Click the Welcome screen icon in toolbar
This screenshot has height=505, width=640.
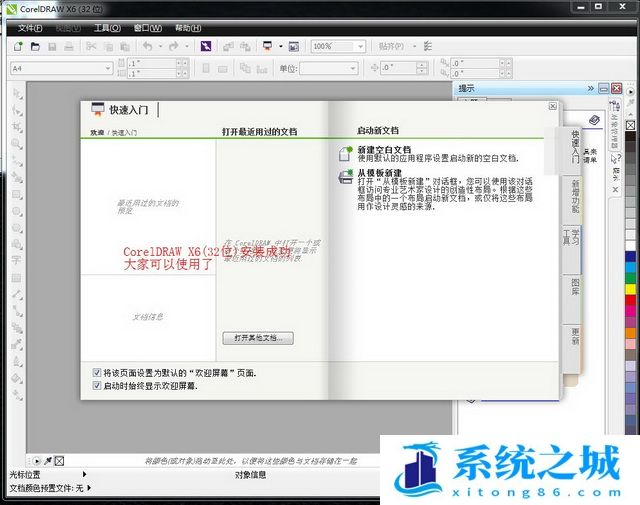click(x=293, y=47)
